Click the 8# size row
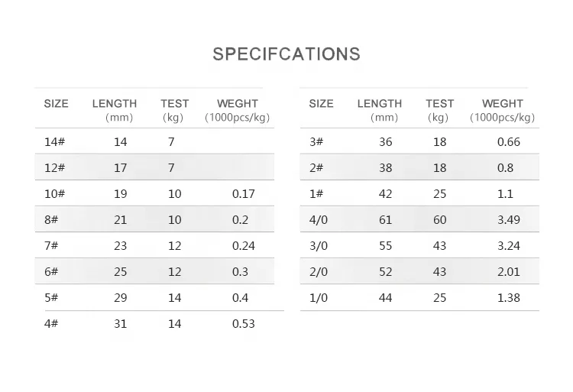This screenshot has width=573, height=392. click(x=154, y=219)
